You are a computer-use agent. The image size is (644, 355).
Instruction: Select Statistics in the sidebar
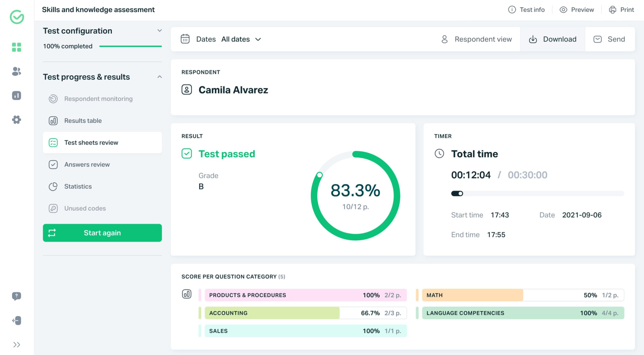pyautogui.click(x=78, y=187)
